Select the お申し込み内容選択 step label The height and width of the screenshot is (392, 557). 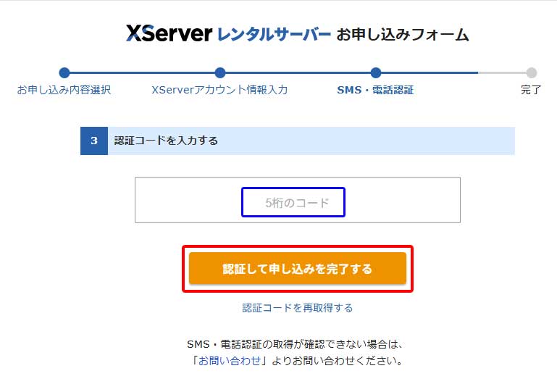(64, 90)
